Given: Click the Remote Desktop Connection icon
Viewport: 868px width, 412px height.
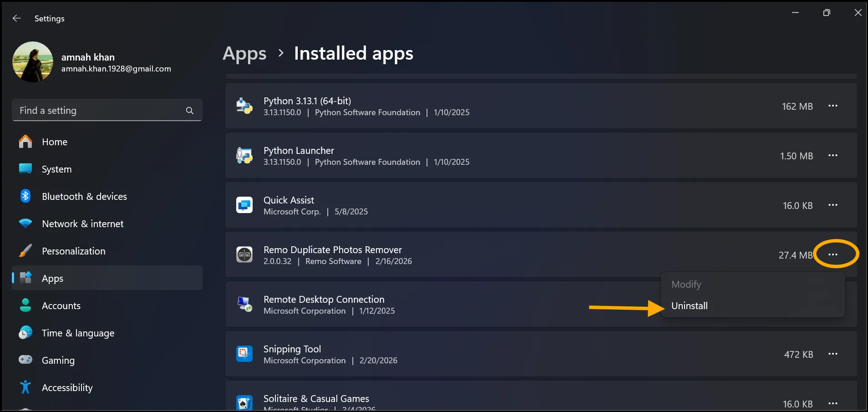Looking at the screenshot, I should [x=244, y=304].
